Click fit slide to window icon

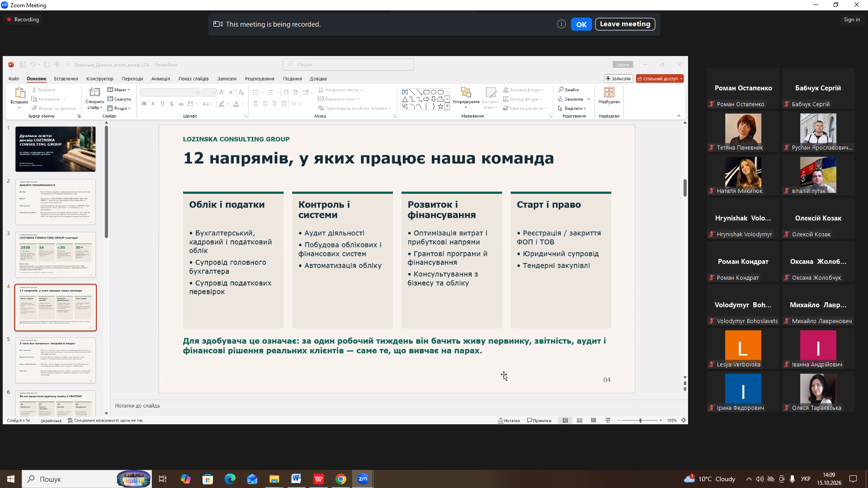[x=684, y=420]
